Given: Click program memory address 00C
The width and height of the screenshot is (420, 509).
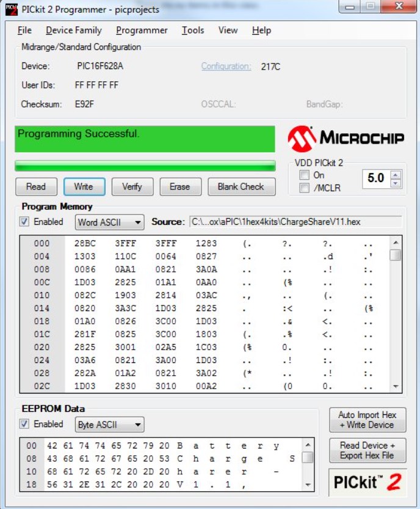Looking at the screenshot, I should pyautogui.click(x=42, y=282).
